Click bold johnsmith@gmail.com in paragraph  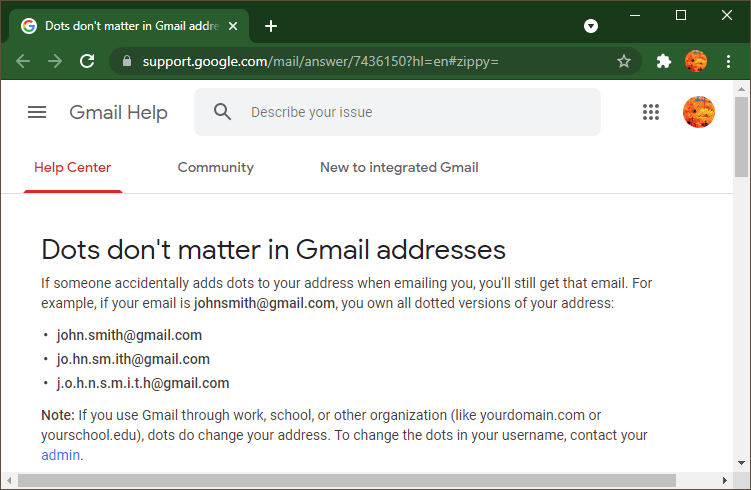264,303
